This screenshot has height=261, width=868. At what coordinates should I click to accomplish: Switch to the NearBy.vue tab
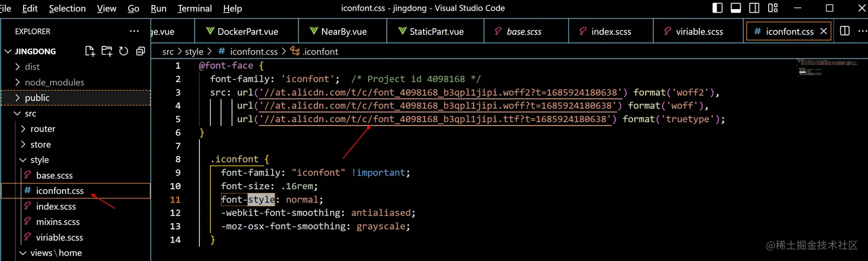343,31
